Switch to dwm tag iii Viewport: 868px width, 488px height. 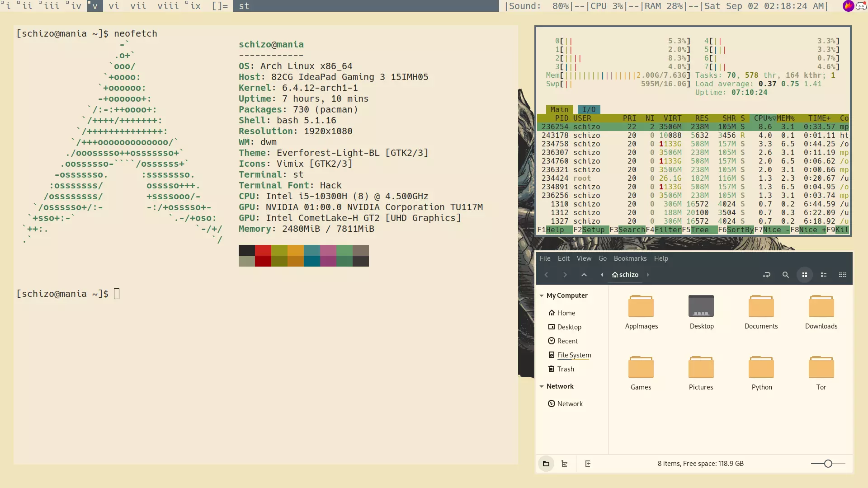pos(52,6)
